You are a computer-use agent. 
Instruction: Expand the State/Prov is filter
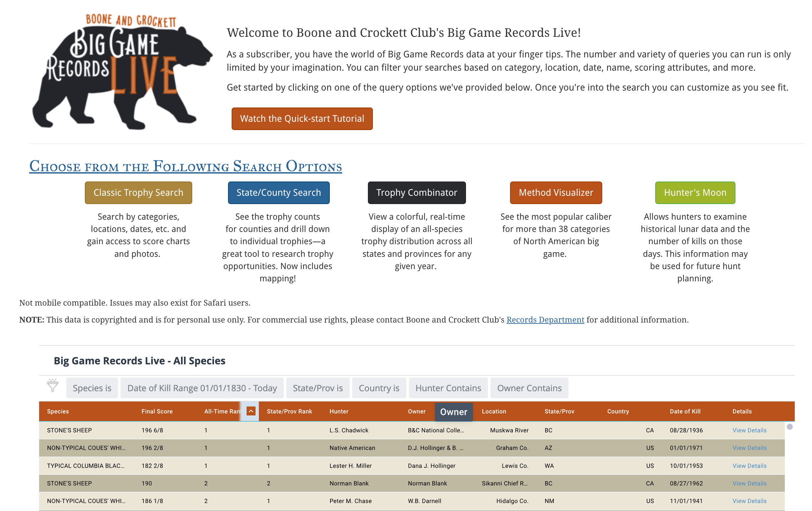tap(318, 388)
